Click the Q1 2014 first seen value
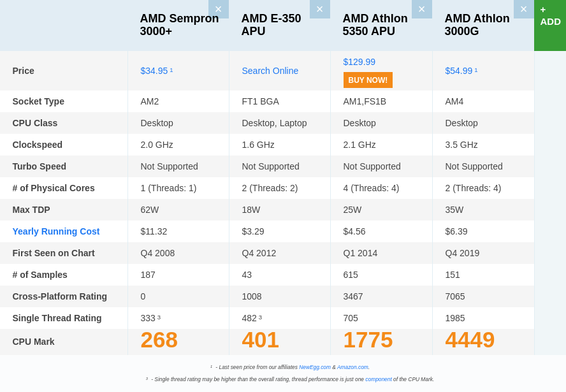The height and width of the screenshot is (392, 566). (x=360, y=253)
